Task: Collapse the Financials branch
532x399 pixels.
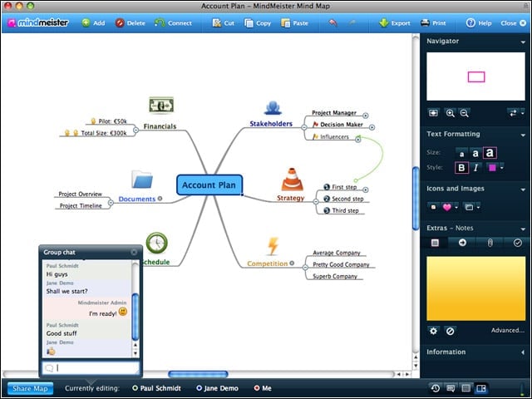Action: tap(135, 130)
